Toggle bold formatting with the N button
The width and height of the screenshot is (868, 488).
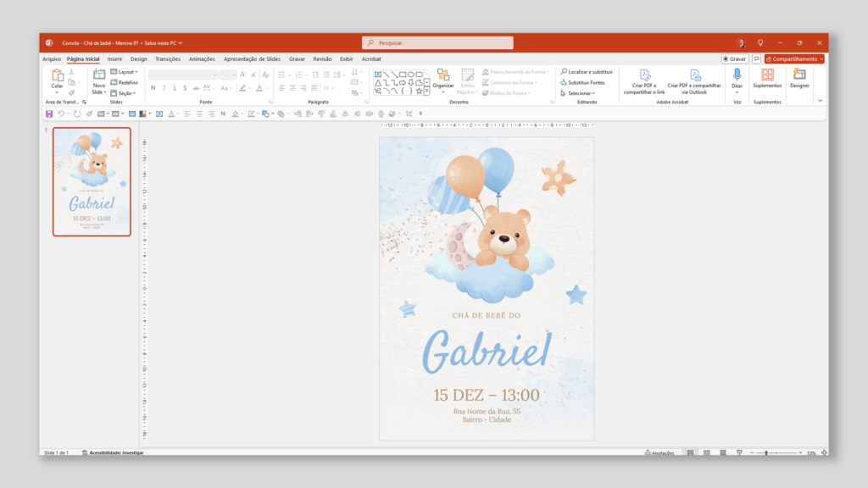152,88
